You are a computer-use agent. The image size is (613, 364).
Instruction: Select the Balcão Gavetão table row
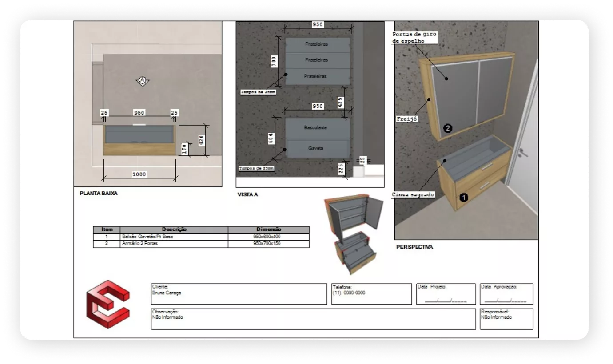(201, 237)
